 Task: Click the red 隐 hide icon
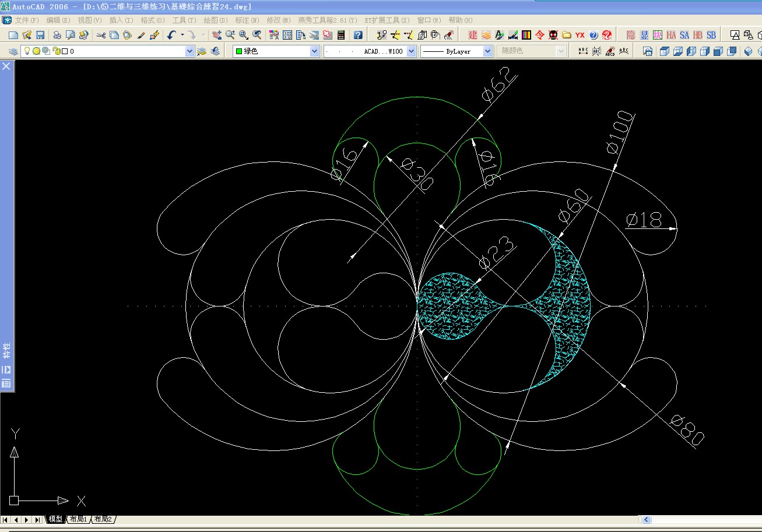coord(631,35)
